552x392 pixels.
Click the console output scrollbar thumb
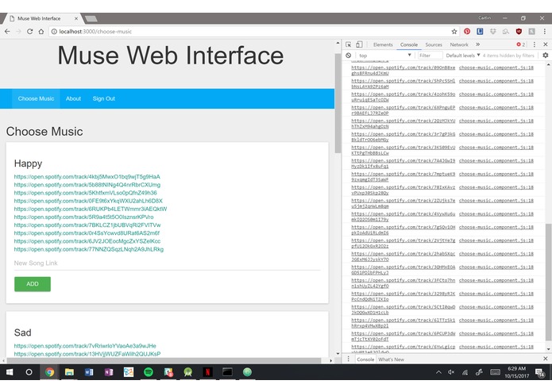(x=548, y=282)
